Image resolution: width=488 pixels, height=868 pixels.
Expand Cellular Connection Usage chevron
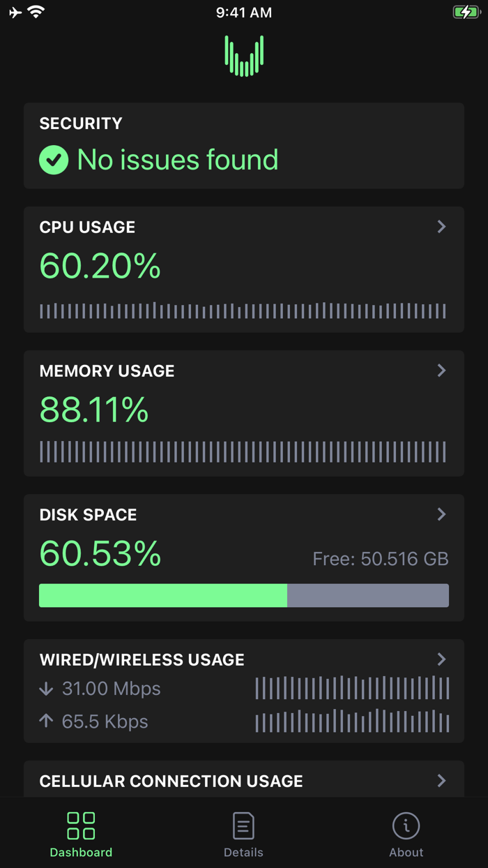point(441,781)
